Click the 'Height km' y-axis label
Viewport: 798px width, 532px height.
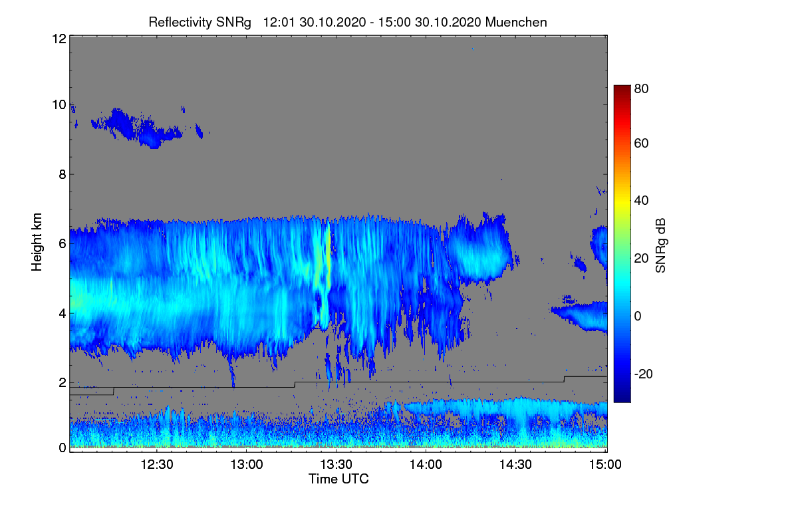[x=37, y=243]
